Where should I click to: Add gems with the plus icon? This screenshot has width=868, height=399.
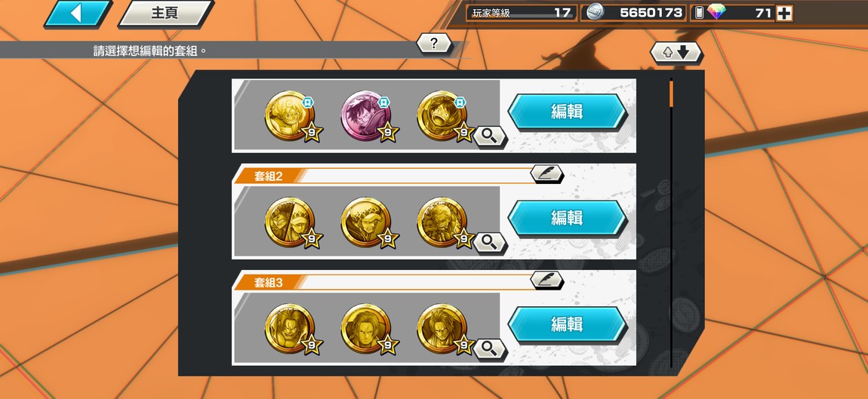pos(784,14)
